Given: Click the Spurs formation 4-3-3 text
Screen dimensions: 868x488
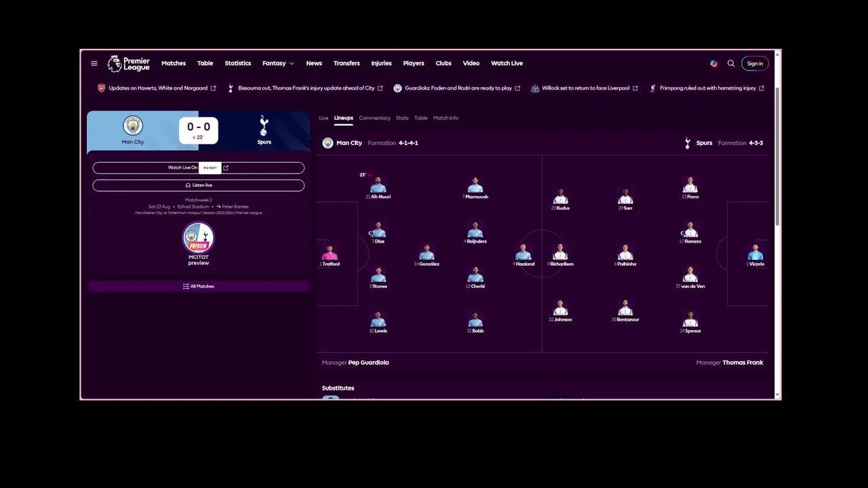Looking at the screenshot, I should 756,143.
